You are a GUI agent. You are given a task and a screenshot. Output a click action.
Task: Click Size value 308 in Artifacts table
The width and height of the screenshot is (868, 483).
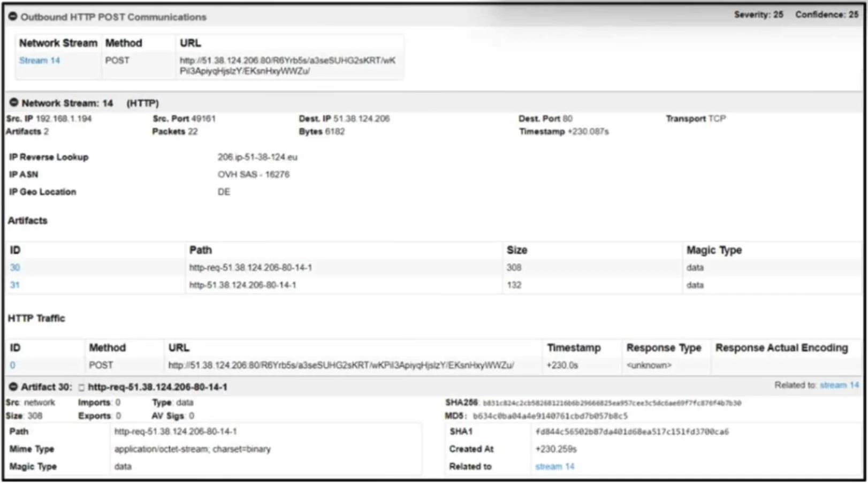514,268
